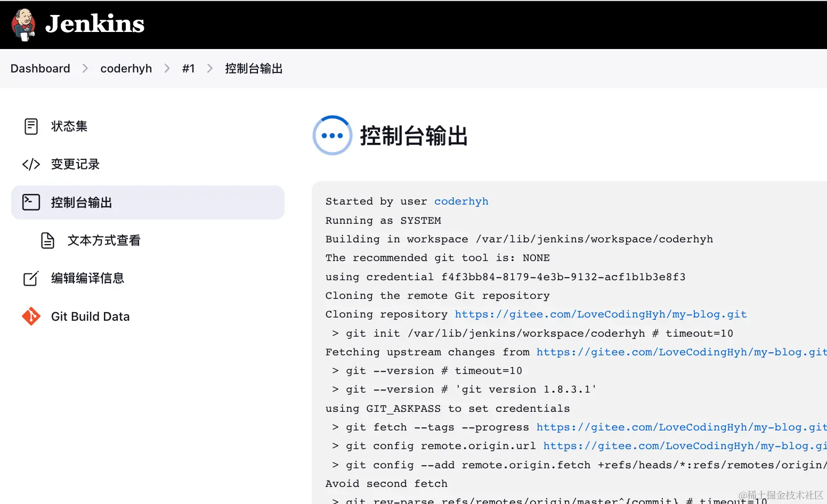The height and width of the screenshot is (504, 827).
Task: Open gitee URL on git config remote.origin.url line
Action: 685,446
